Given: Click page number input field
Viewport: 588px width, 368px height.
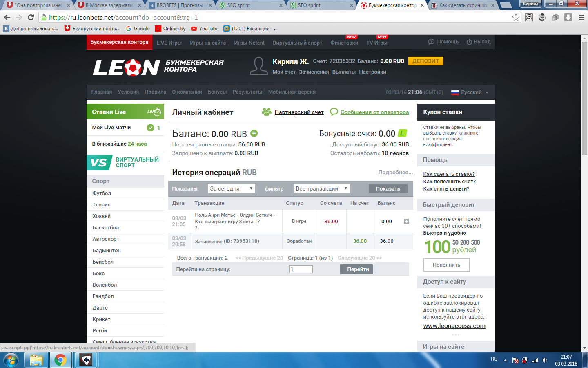Looking at the screenshot, I should pos(301,269).
